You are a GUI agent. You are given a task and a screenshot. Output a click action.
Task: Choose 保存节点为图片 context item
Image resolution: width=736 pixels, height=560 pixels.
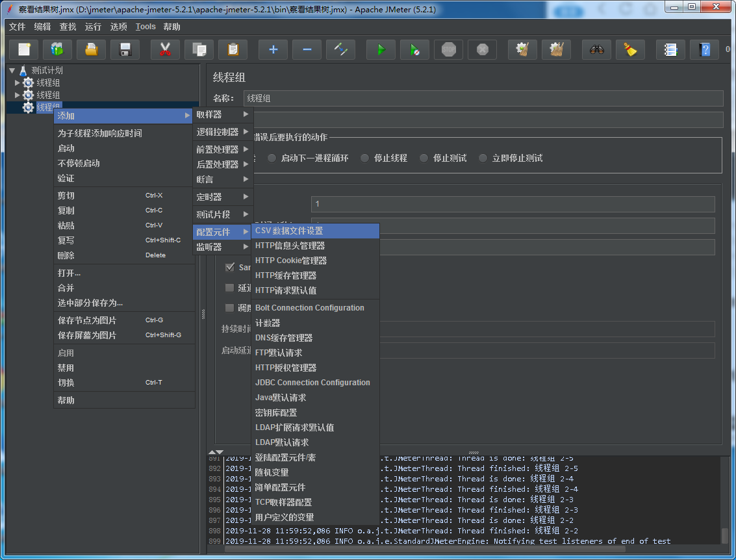point(124,320)
